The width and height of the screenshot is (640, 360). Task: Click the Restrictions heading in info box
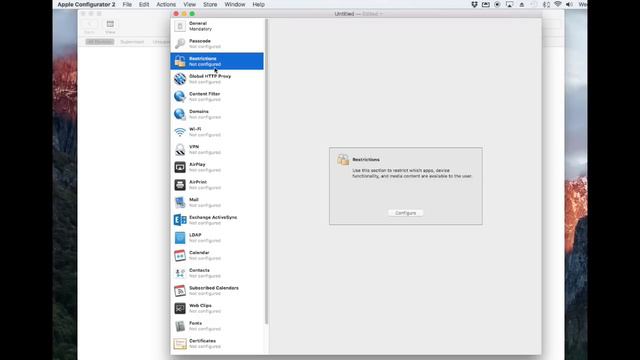(x=366, y=160)
